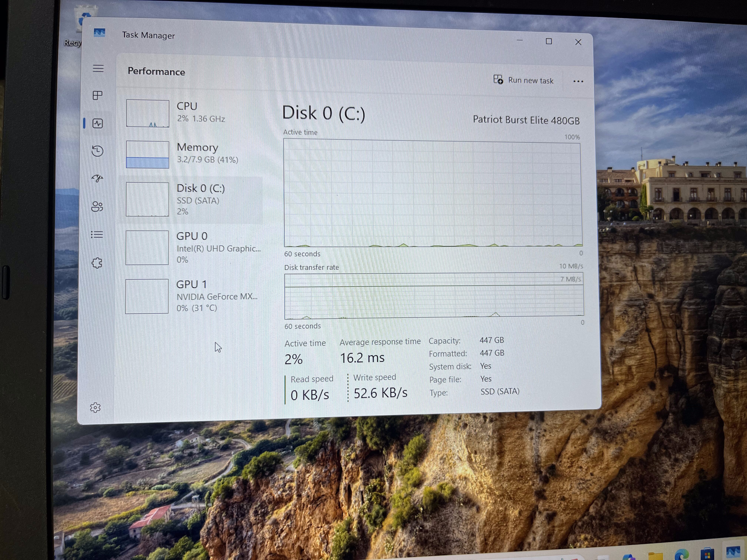
Task: Click the Task Manager window title text
Action: click(149, 35)
